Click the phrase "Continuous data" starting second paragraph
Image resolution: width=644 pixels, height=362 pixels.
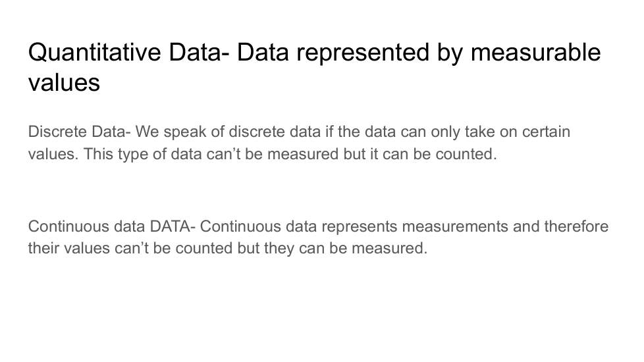86,227
